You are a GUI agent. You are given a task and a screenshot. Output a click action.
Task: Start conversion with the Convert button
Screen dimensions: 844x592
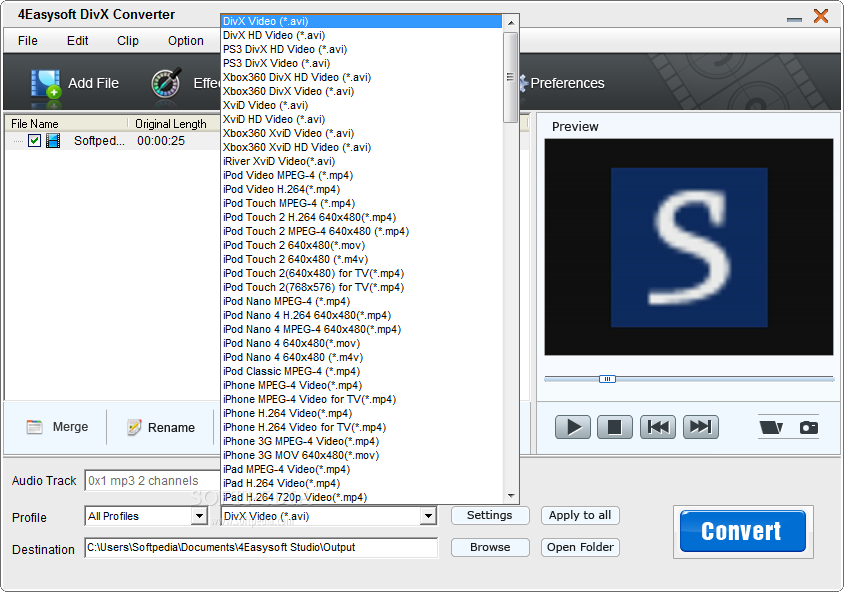[x=742, y=531]
